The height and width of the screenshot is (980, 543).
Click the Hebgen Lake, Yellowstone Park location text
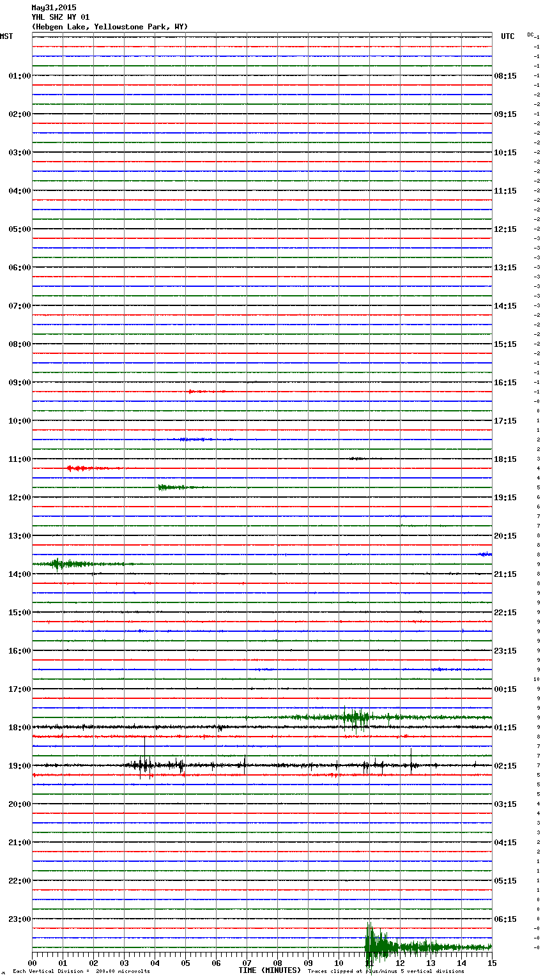(110, 27)
